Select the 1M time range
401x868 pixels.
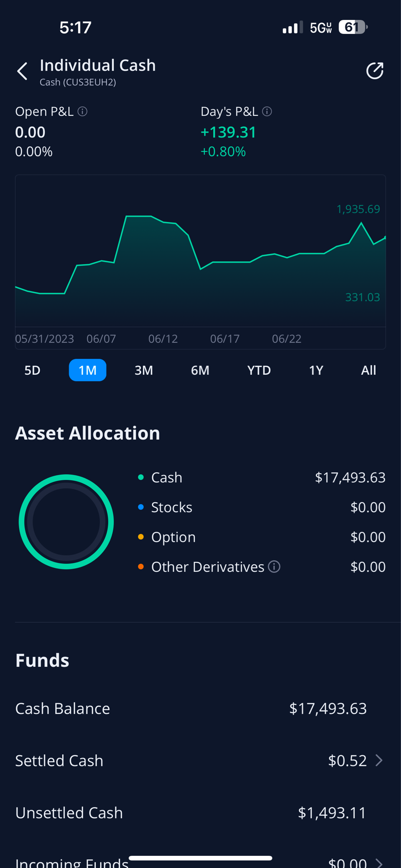(88, 370)
